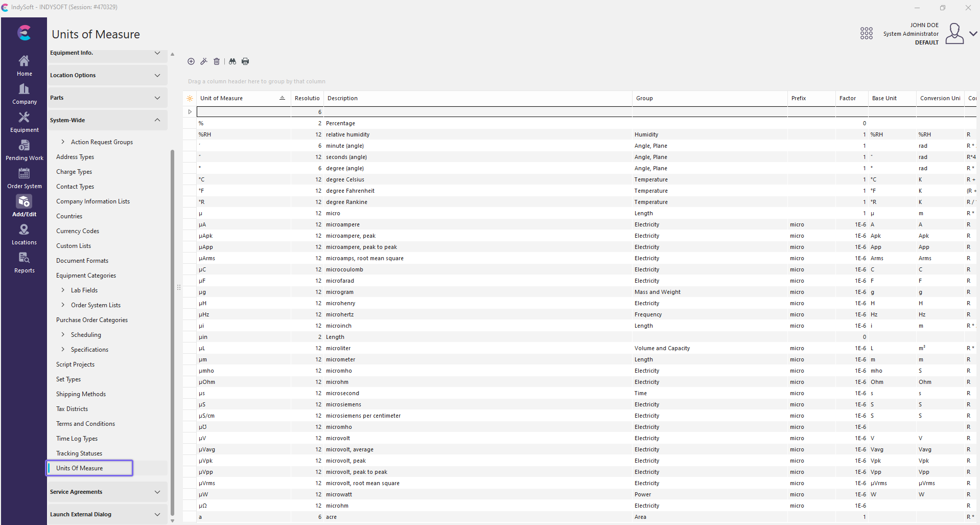Expand the Location Options section
Image resolution: width=980 pixels, height=525 pixels.
(157, 75)
